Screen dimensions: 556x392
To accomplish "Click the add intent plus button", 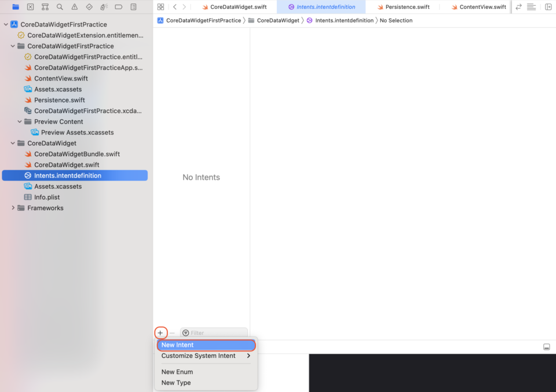I will point(160,332).
